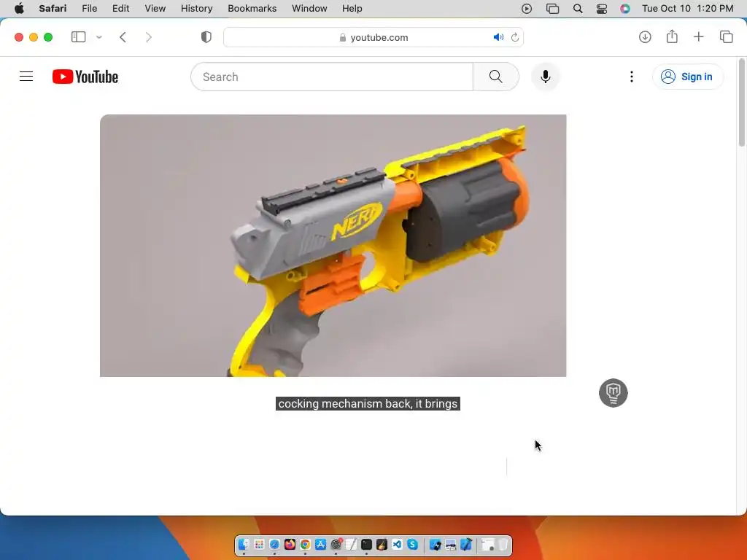Screen dimensions: 747x560
Task: Open the date and time notification center
Action: point(687,9)
